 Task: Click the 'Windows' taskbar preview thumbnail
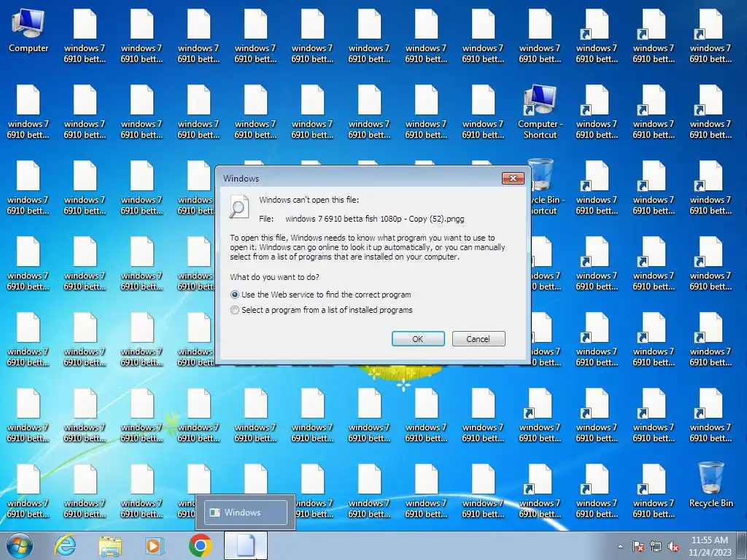click(246, 513)
